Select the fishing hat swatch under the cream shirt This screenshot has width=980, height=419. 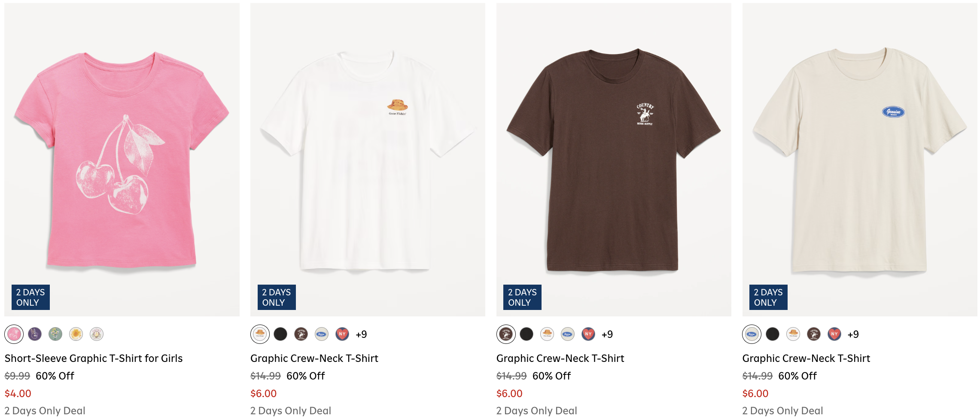(x=793, y=334)
